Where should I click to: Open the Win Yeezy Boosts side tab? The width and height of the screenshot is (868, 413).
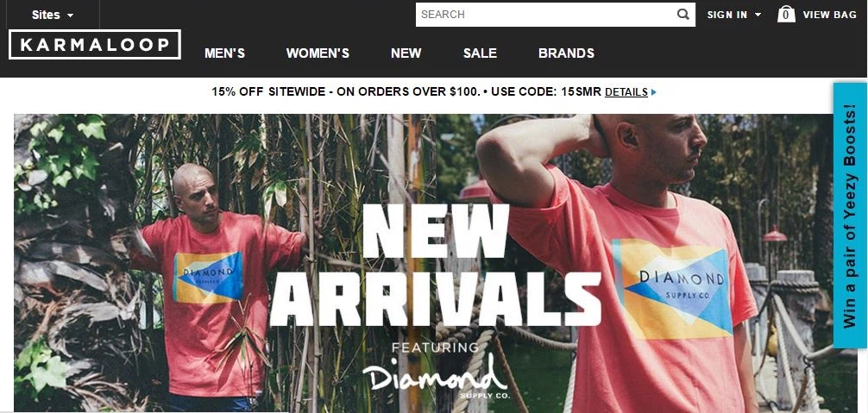click(x=850, y=216)
